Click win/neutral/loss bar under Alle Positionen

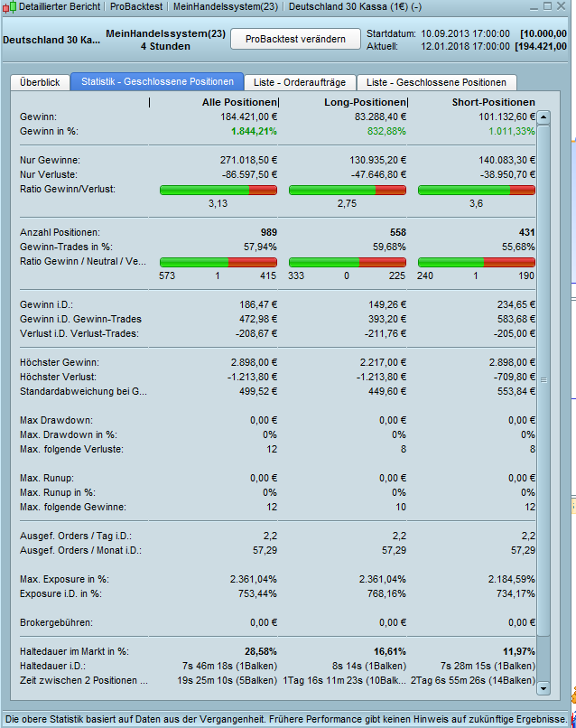[218, 262]
